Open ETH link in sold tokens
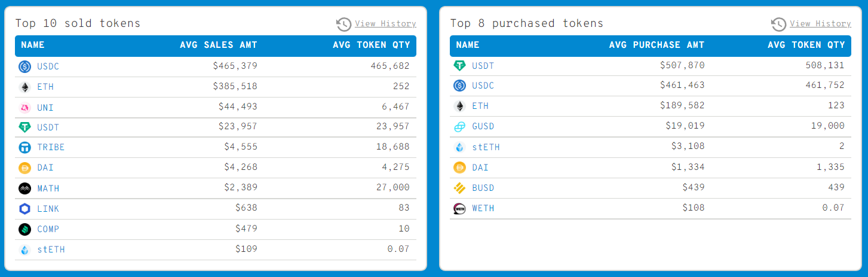This screenshot has height=277, width=868. coord(45,87)
